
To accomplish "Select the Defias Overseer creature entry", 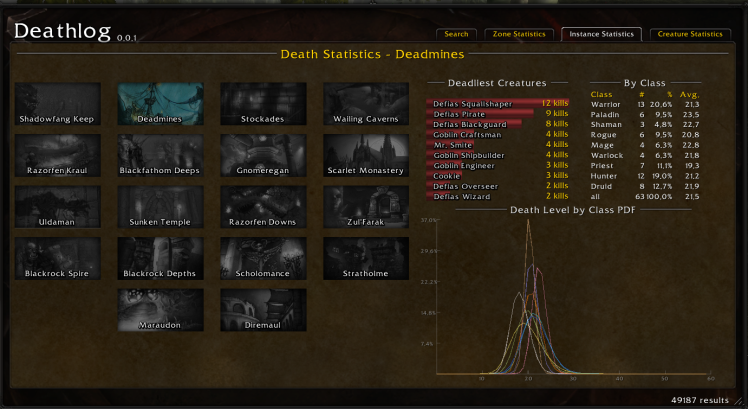I will [498, 186].
